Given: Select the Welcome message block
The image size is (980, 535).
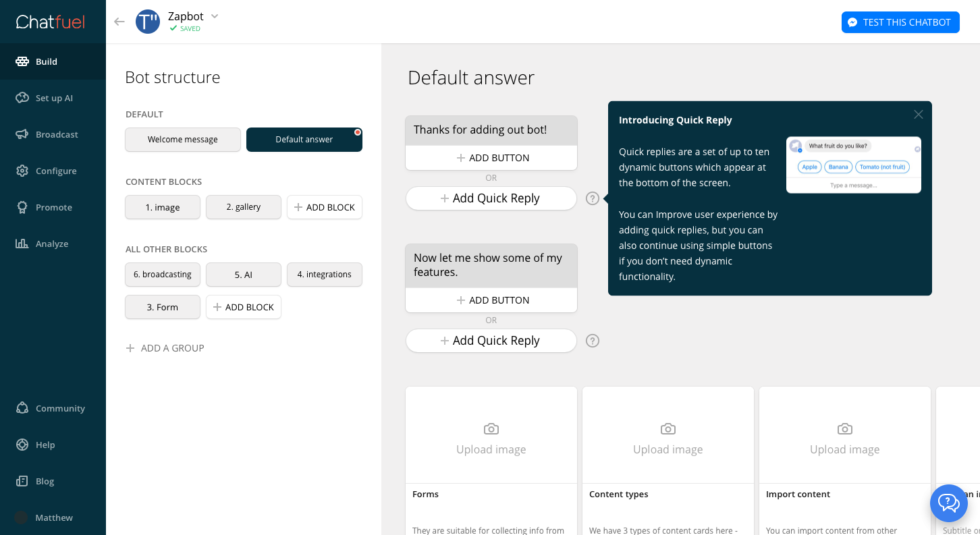Looking at the screenshot, I should click(x=183, y=140).
